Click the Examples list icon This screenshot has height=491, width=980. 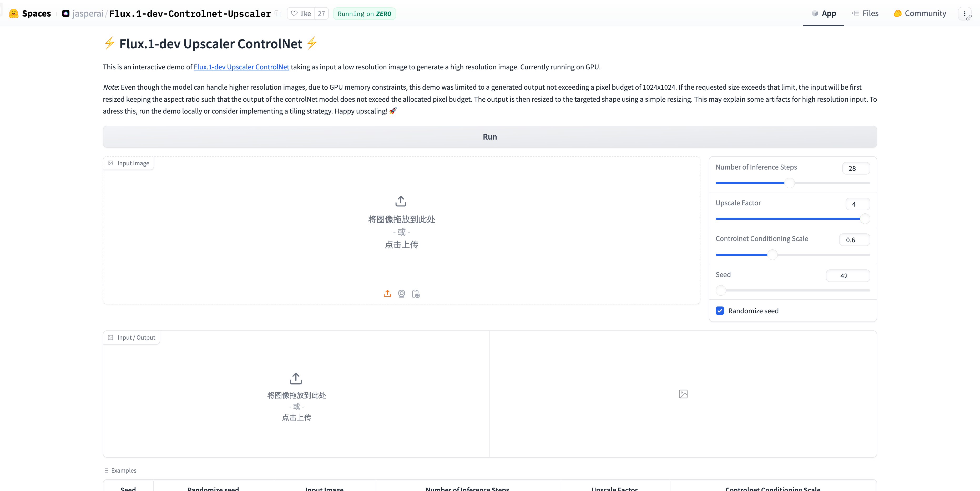click(x=106, y=470)
